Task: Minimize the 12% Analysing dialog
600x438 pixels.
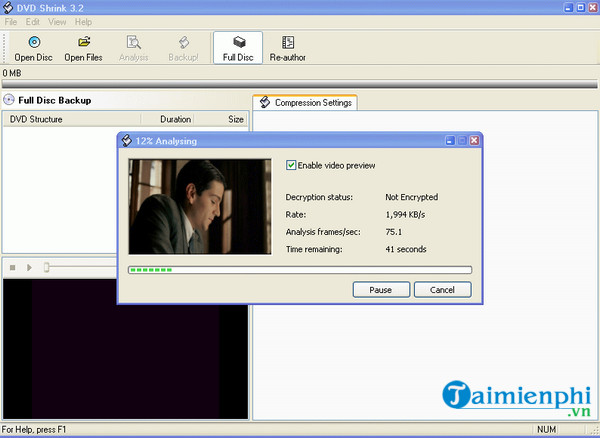Action: (450, 140)
